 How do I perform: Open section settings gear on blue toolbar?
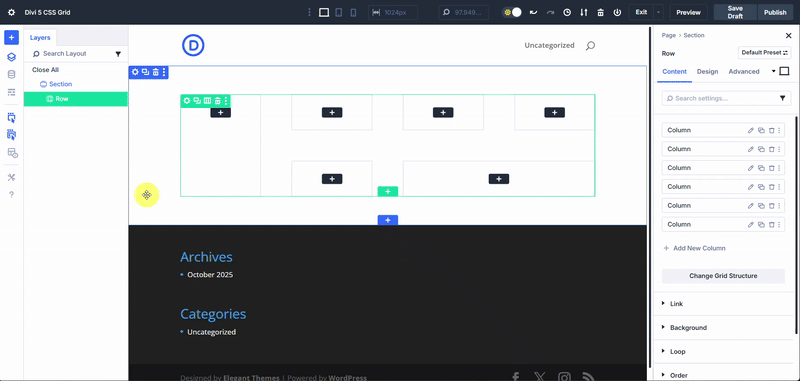(x=135, y=72)
